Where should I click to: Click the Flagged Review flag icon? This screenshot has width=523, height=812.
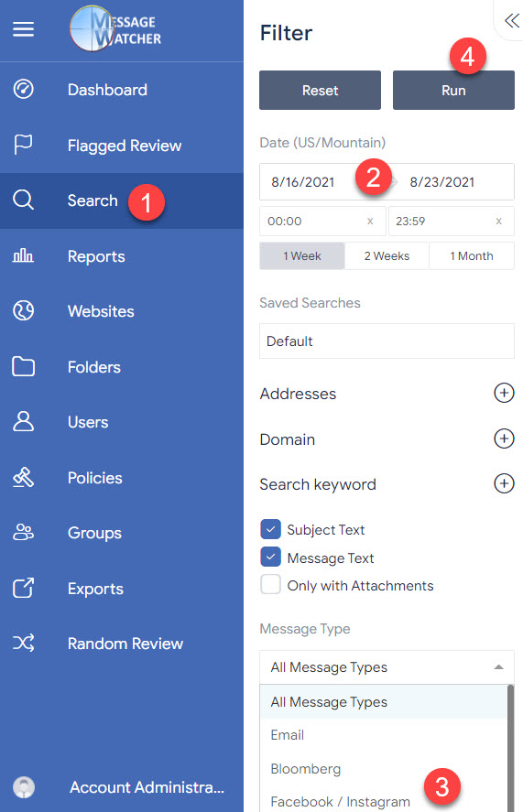pos(23,145)
